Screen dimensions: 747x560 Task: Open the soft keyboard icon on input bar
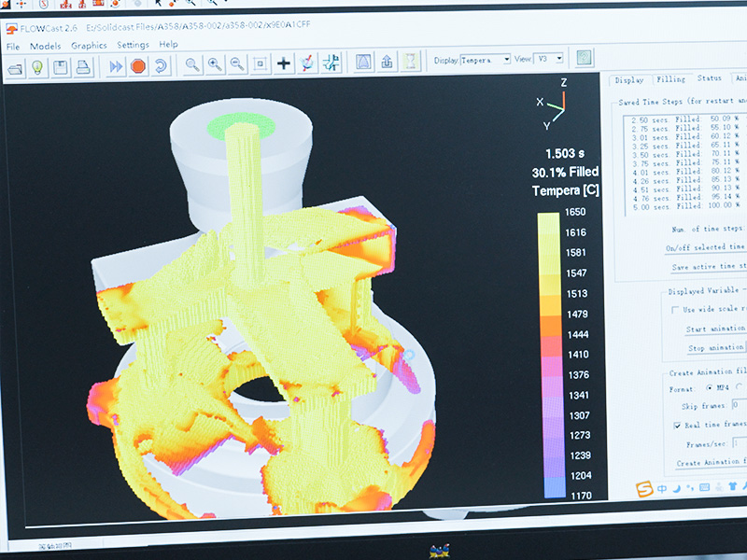[x=705, y=487]
